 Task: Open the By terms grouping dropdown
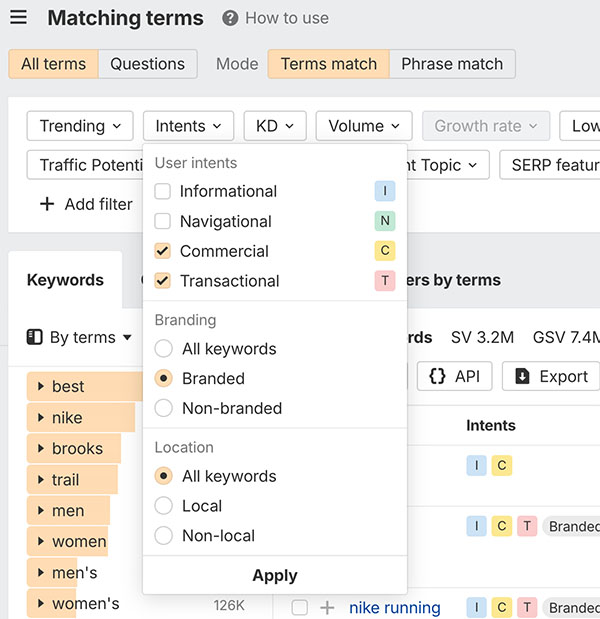pyautogui.click(x=79, y=338)
